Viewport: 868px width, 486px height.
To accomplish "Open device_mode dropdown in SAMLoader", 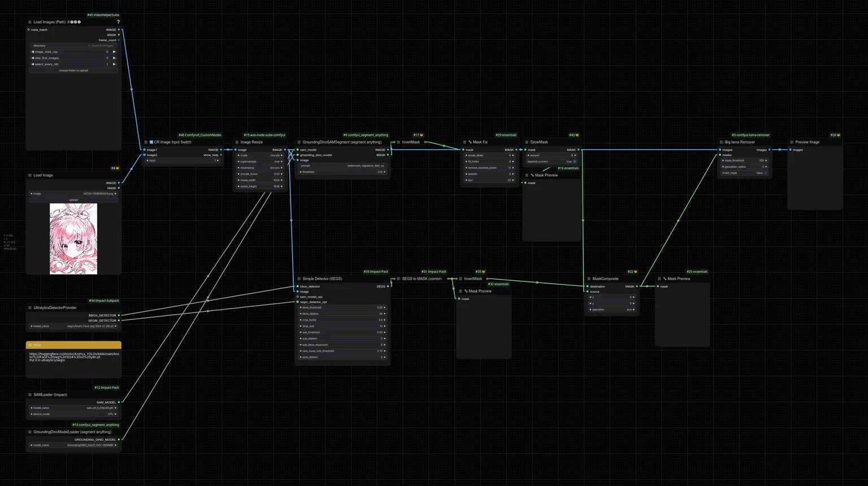I will pyautogui.click(x=73, y=414).
